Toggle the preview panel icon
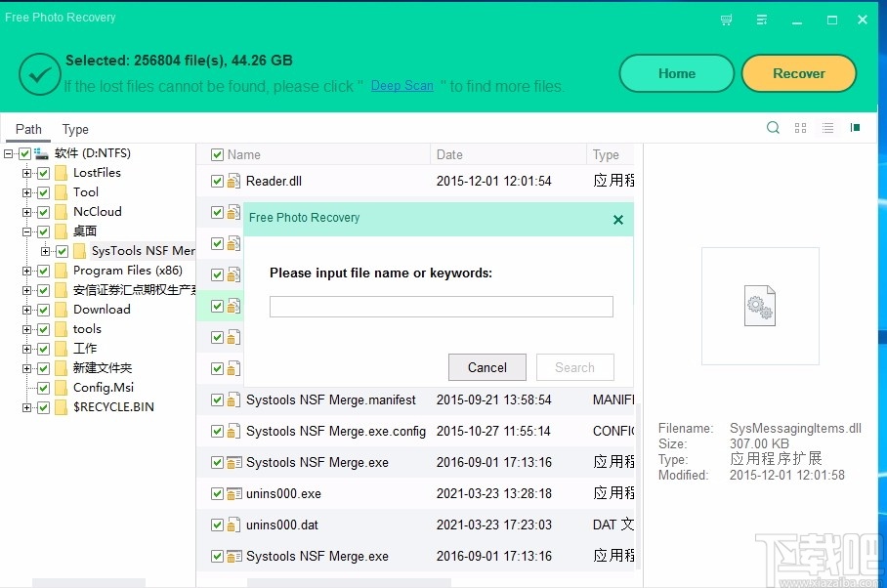 click(x=855, y=127)
